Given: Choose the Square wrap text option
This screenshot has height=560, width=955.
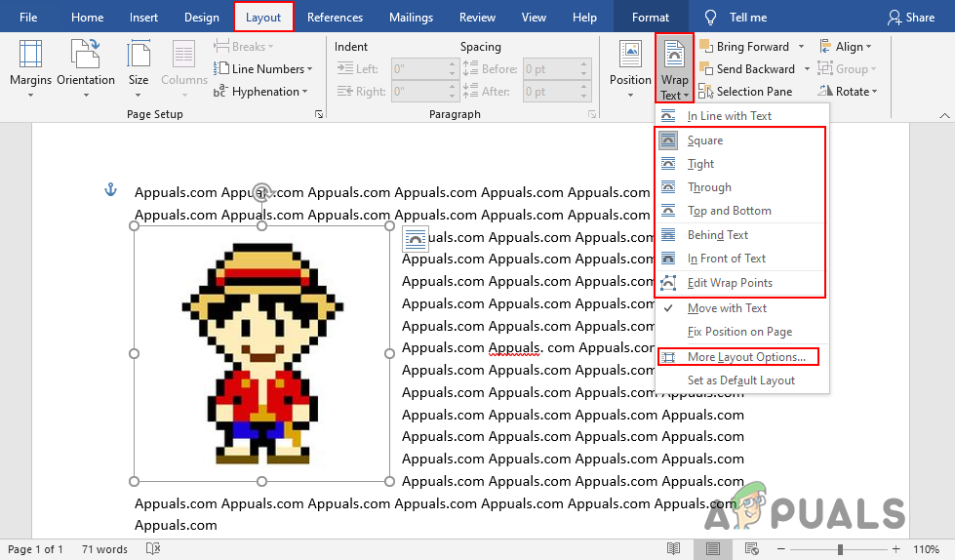Looking at the screenshot, I should (705, 140).
